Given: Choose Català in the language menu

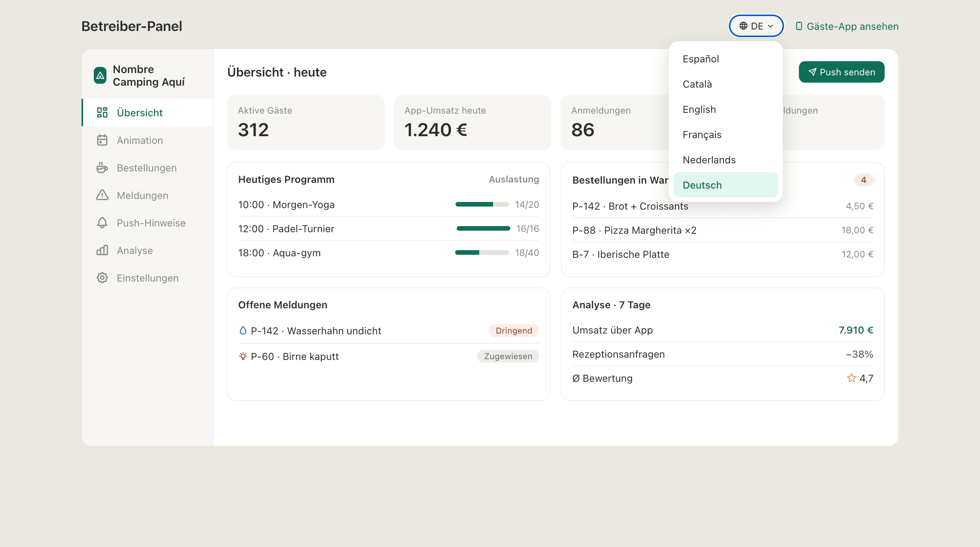Looking at the screenshot, I should click(725, 84).
